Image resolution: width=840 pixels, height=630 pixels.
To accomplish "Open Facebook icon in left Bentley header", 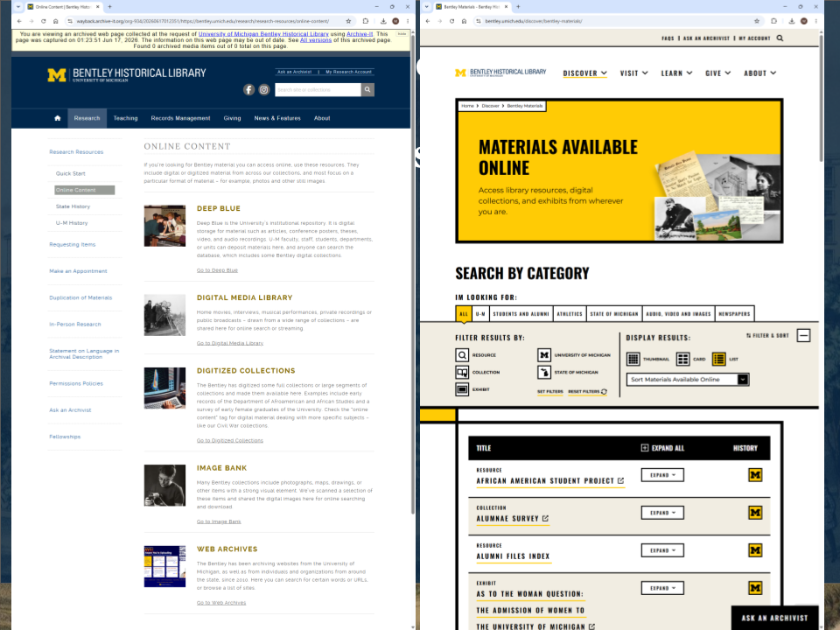I will click(248, 90).
